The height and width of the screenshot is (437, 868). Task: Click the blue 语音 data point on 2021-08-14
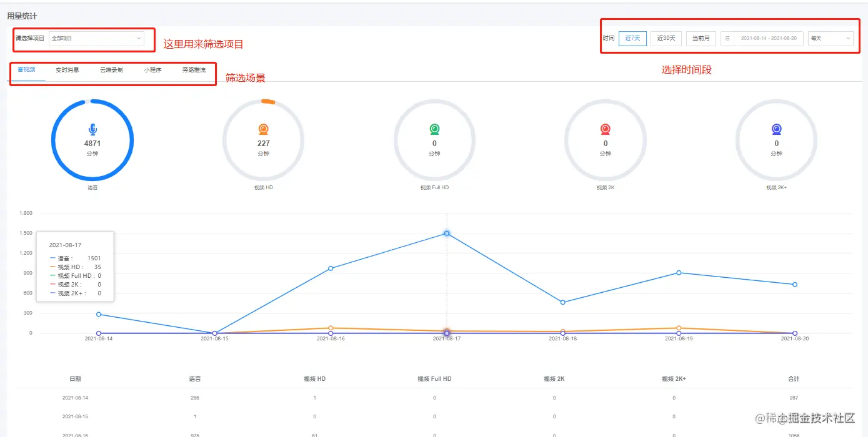click(99, 314)
